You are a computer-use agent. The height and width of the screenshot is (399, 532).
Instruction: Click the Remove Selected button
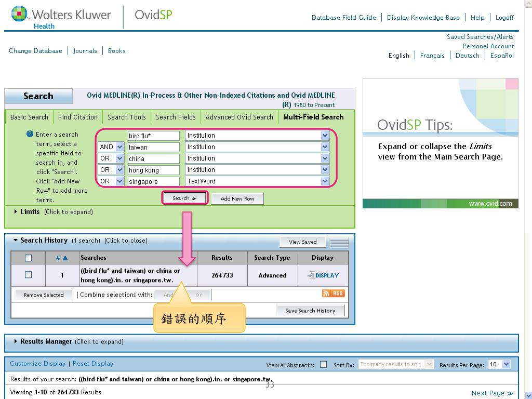44,295
